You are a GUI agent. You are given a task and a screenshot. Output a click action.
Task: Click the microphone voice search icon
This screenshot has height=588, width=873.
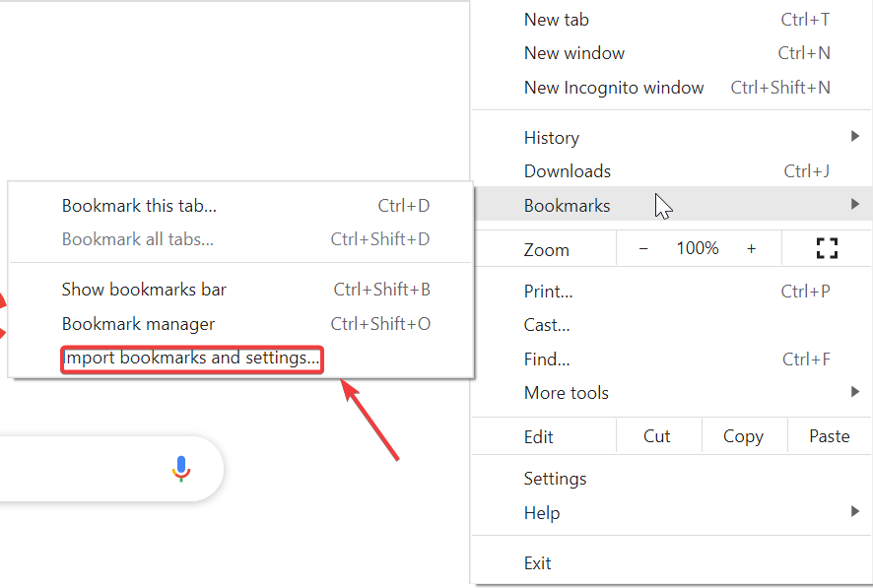[x=180, y=469]
